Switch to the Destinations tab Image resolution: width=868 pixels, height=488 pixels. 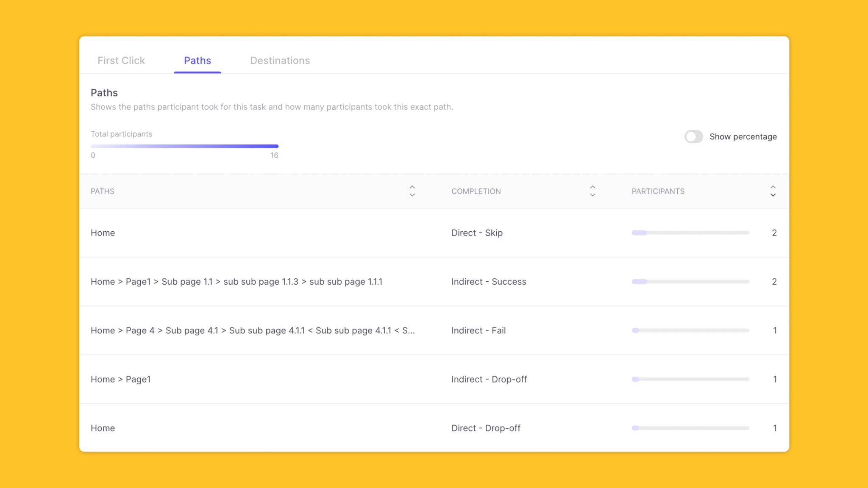click(x=280, y=61)
